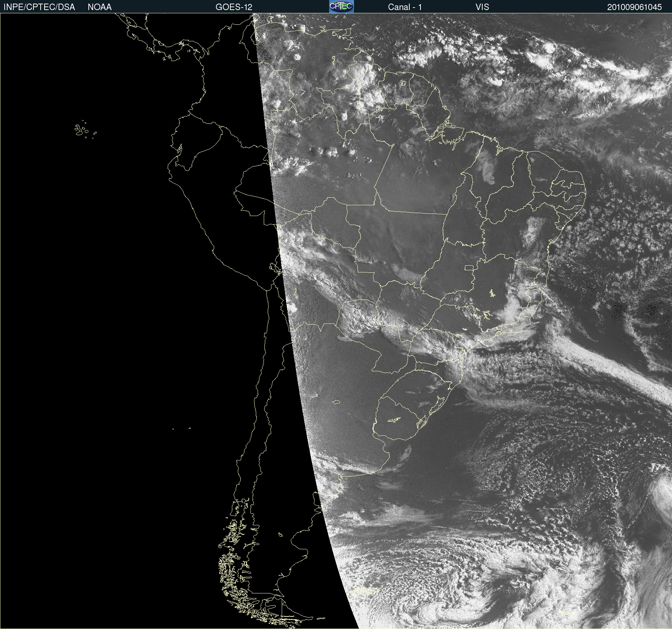The width and height of the screenshot is (672, 629).
Task: Click the 201009061045 timestamp
Action: click(634, 7)
